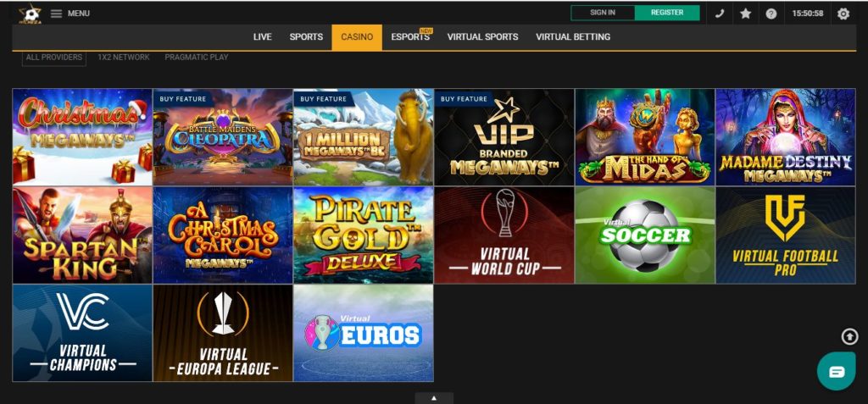
Task: Open the hamburger MENU icon
Action: click(x=56, y=14)
